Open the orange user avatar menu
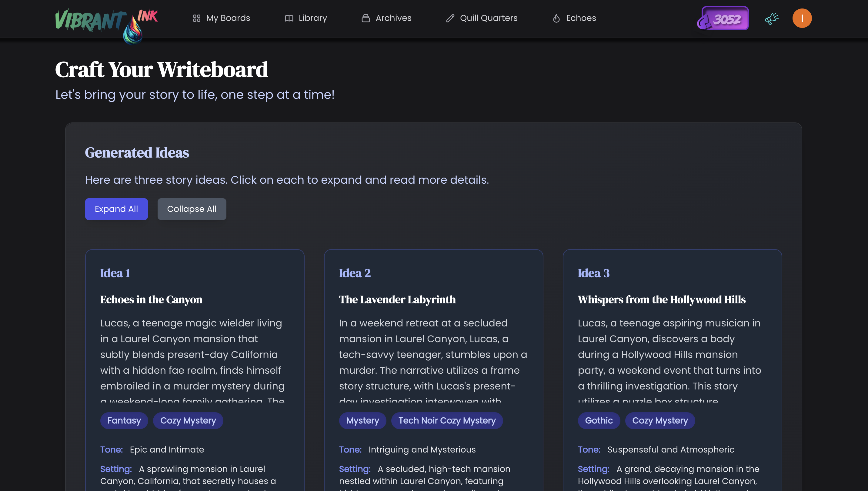The width and height of the screenshot is (868, 491). (x=802, y=18)
